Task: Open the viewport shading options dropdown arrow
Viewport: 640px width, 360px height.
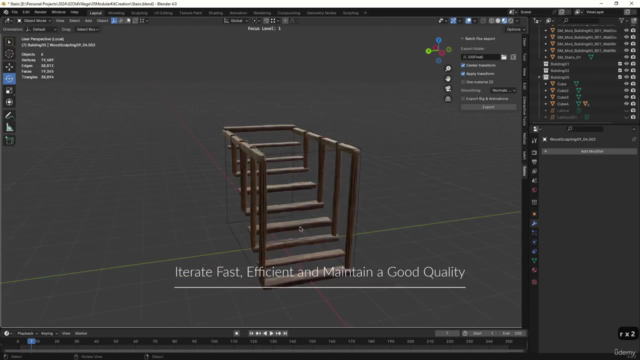Action: tap(517, 21)
